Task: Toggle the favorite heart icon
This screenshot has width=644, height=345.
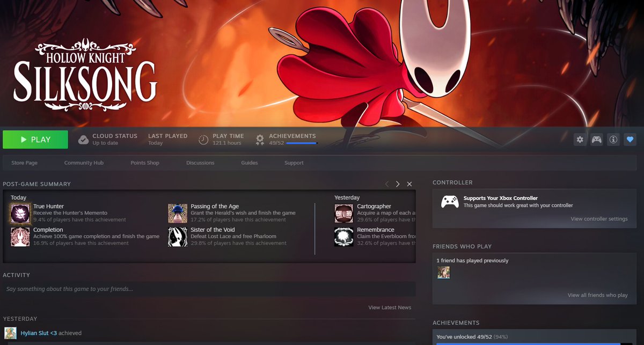Action: [x=630, y=140]
